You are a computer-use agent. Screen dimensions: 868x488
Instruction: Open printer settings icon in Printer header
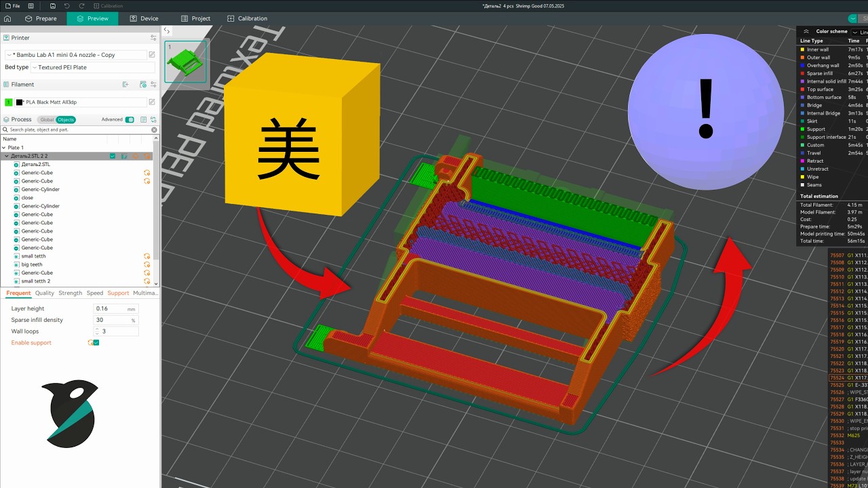coord(153,38)
